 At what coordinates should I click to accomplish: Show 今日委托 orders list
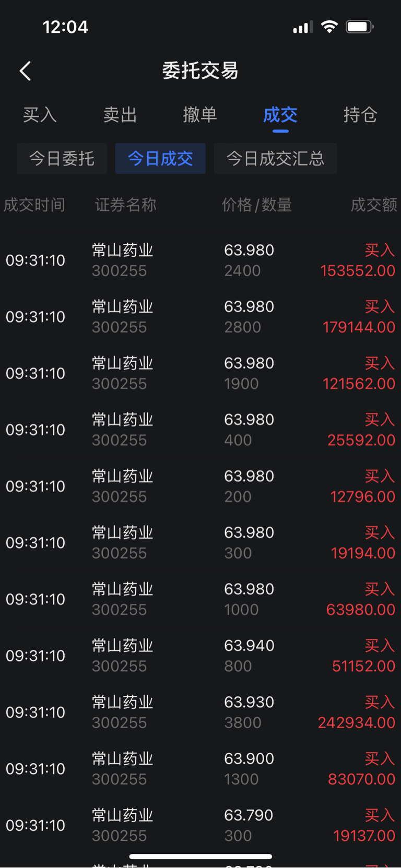62,158
